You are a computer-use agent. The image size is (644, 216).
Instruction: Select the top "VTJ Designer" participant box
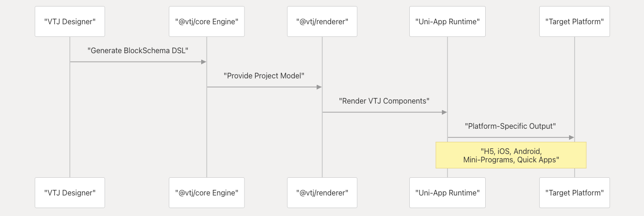click(70, 21)
